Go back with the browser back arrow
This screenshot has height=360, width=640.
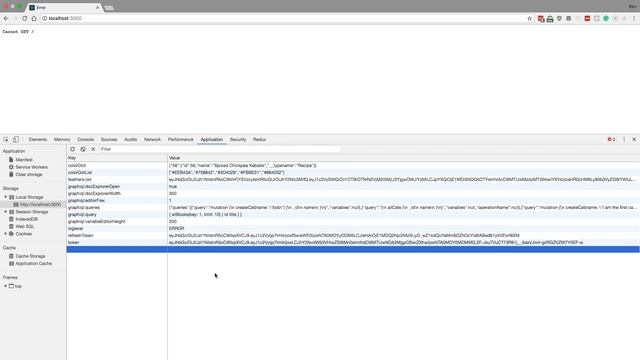(6, 18)
